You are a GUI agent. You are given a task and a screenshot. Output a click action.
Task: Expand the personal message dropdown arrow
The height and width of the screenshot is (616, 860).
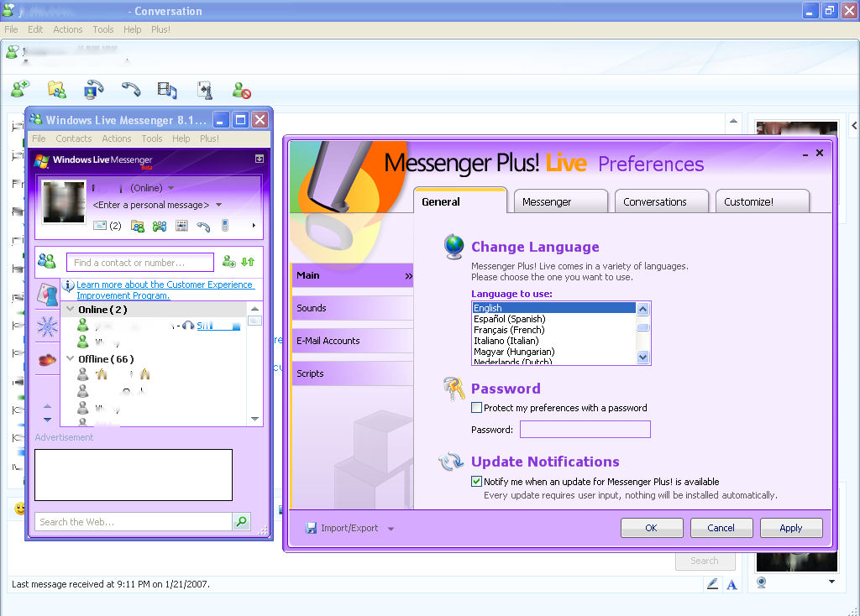(219, 205)
